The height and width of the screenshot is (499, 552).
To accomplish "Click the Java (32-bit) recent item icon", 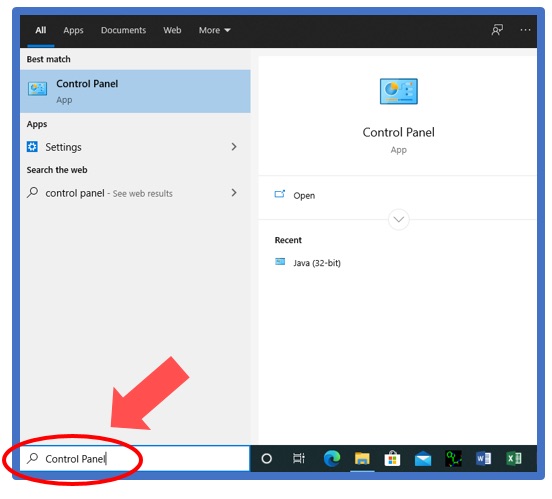I will (x=280, y=262).
